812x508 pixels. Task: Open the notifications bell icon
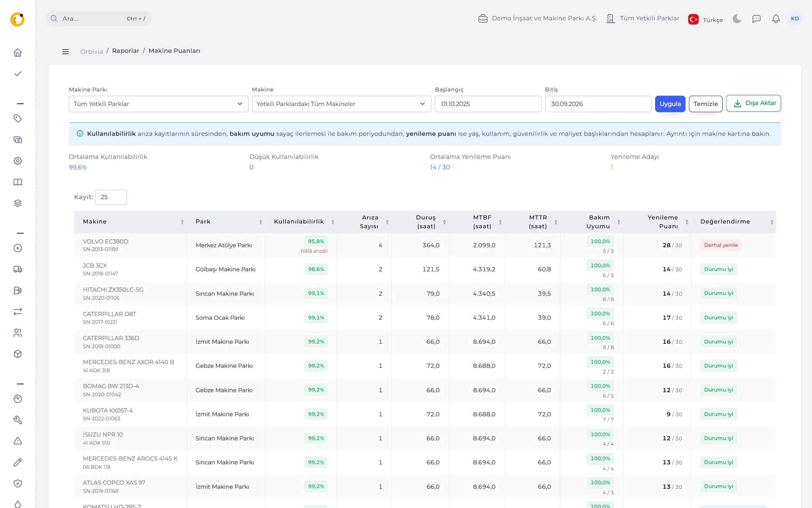776,19
